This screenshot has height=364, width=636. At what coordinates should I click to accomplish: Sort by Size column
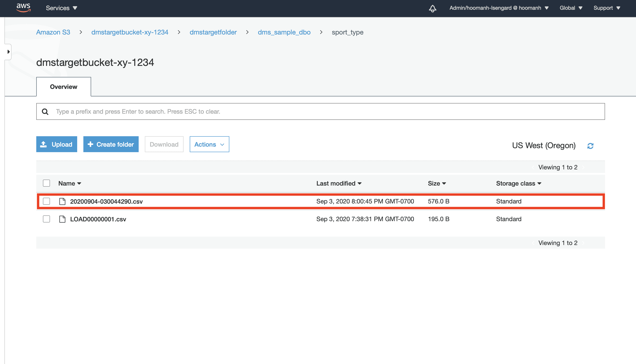pos(437,183)
